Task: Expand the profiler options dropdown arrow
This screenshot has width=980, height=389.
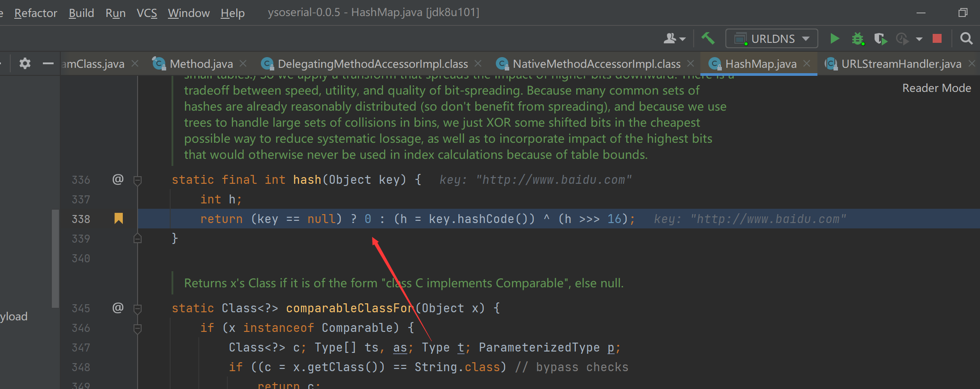Action: tap(919, 39)
